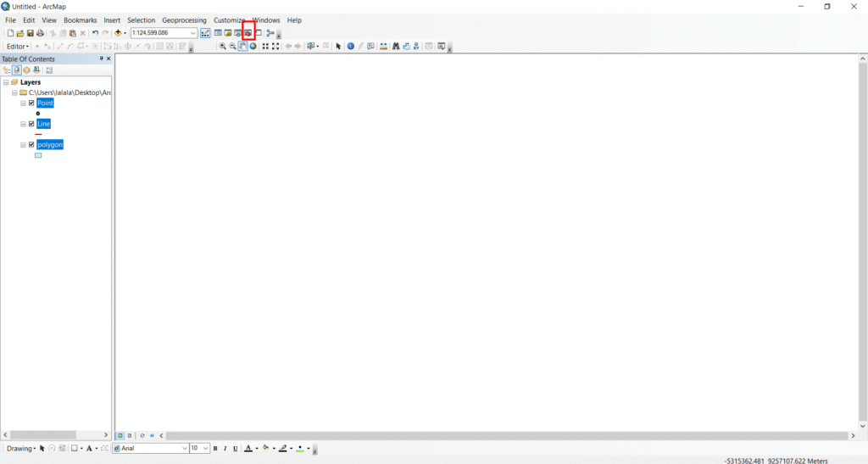Open the File menu
868x464 pixels.
pos(10,20)
